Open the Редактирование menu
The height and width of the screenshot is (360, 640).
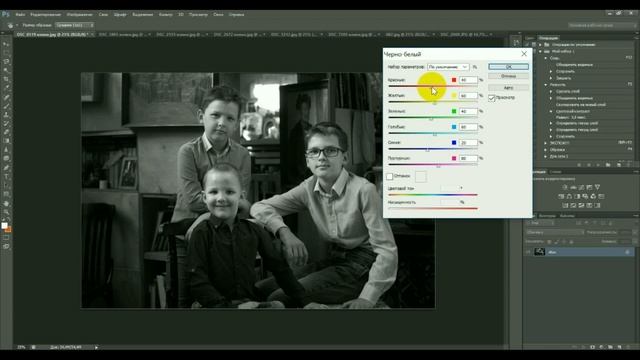click(45, 15)
